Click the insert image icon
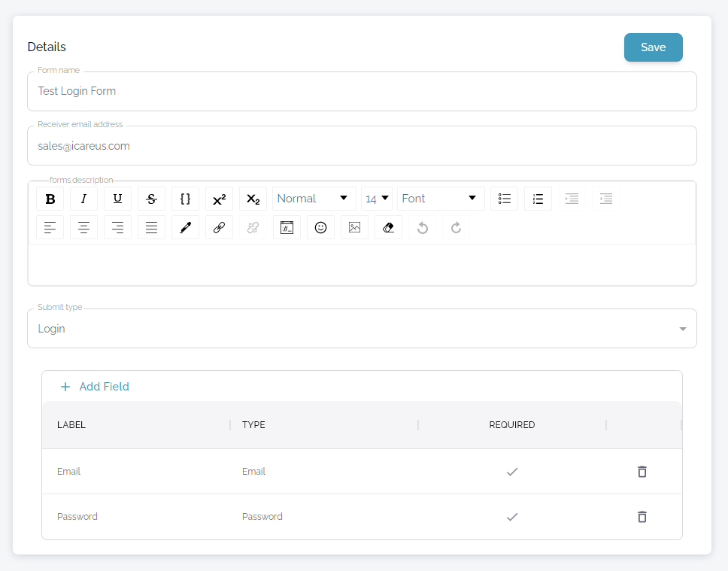Image resolution: width=728 pixels, height=571 pixels. pos(354,227)
